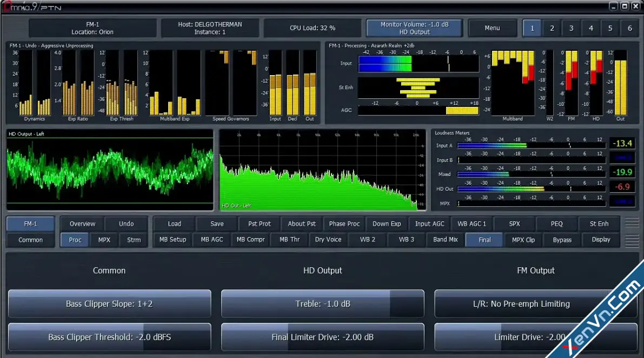Viewport: 644px width, 358px height.
Task: Click L/R No Pre-emph Limiting control
Action: pos(535,304)
